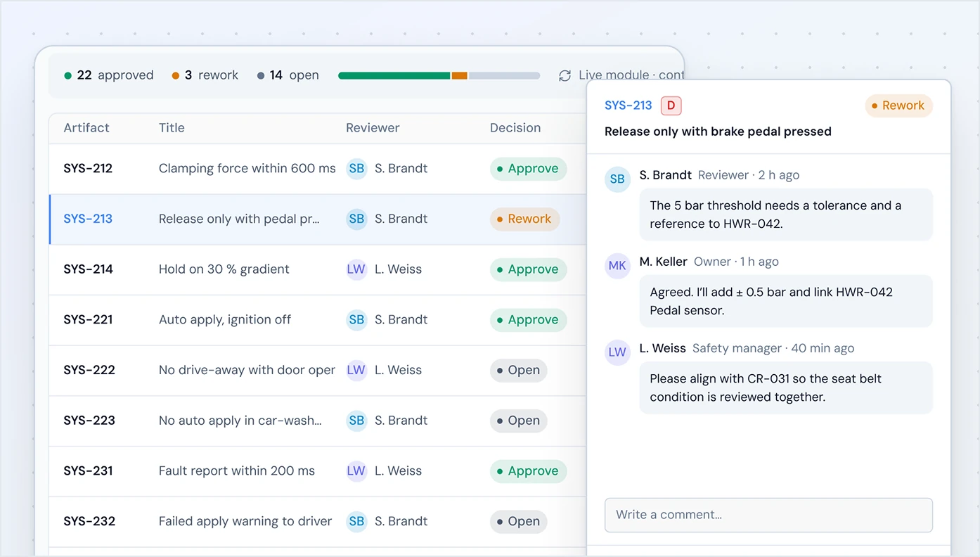Image resolution: width=980 pixels, height=557 pixels.
Task: Click the red D badge in the comment panel
Action: pos(671,105)
